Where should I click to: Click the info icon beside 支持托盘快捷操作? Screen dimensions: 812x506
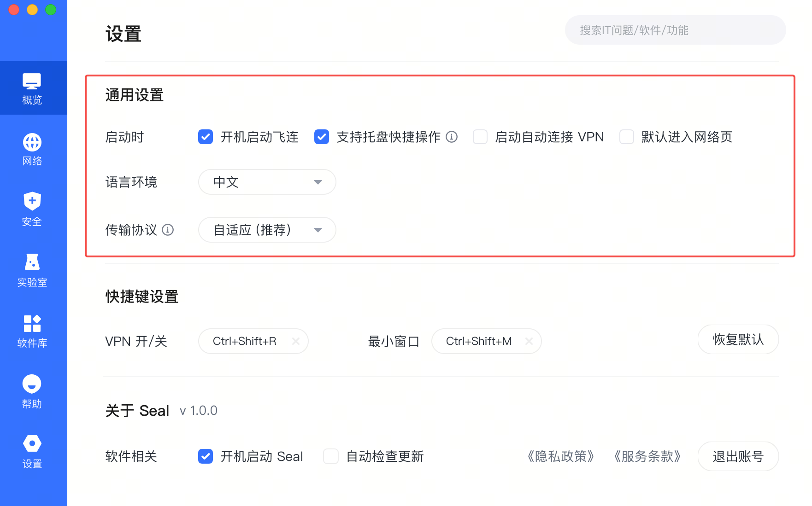click(452, 137)
